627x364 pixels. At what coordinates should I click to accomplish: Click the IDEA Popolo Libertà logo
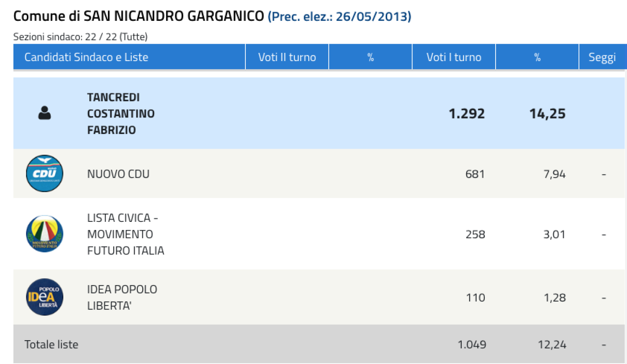tap(45, 297)
